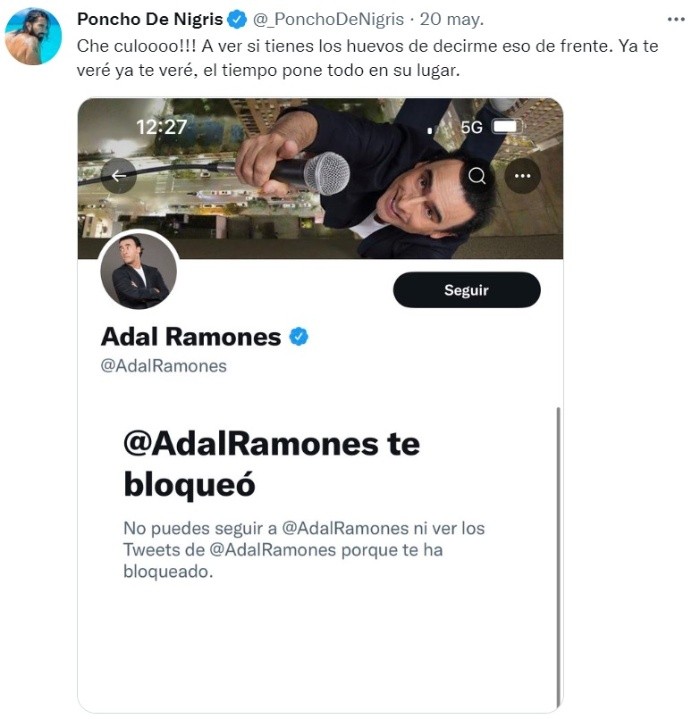Screen dimensions: 700x719
Task: Click the Seguir button
Action: (x=467, y=290)
